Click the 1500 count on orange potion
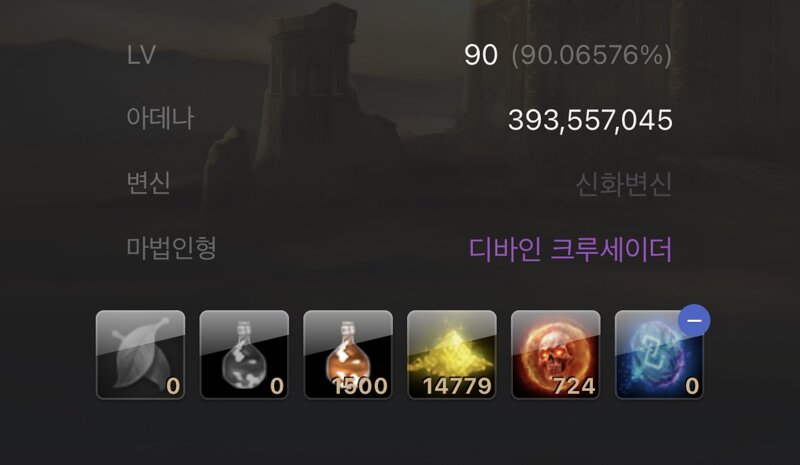 (x=360, y=386)
